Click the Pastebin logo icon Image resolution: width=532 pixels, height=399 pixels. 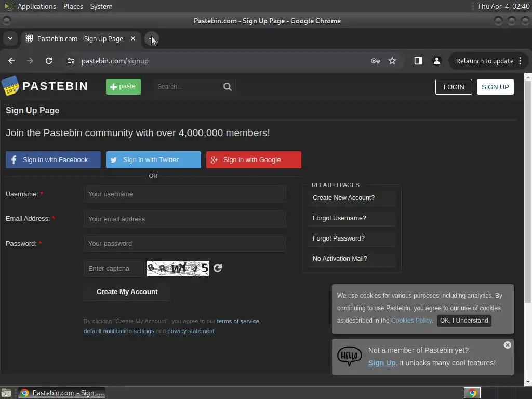pos(10,86)
